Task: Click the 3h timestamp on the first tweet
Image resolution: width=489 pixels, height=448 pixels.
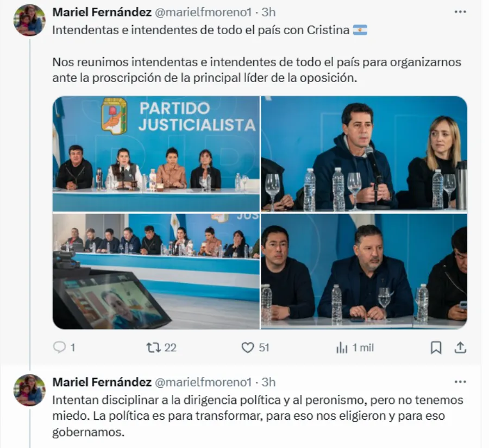Action: point(268,12)
